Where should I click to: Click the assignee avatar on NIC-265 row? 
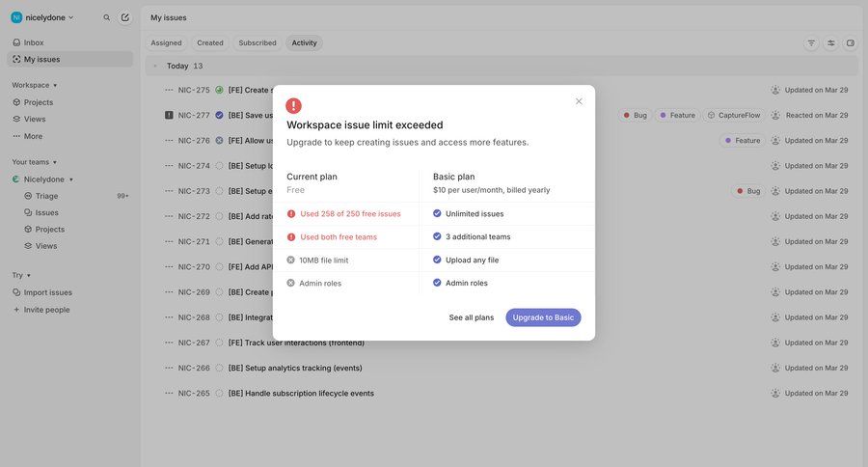[775, 394]
